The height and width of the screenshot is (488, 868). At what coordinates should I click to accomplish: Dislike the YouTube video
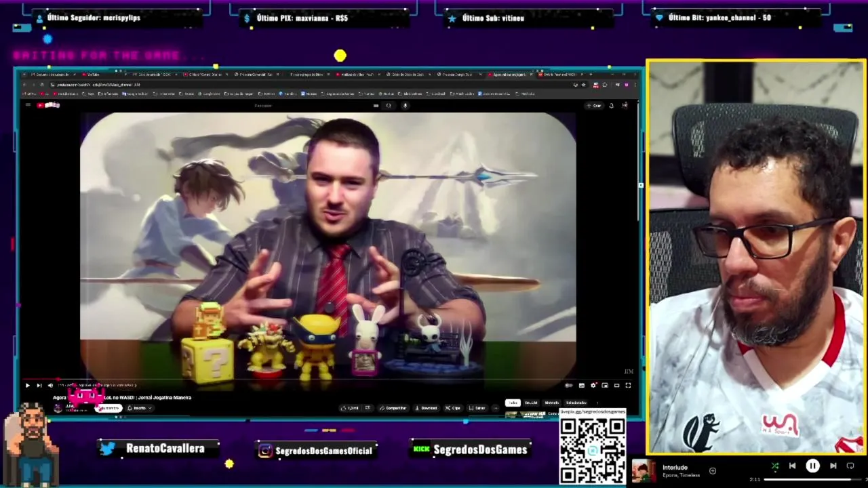pyautogui.click(x=368, y=408)
